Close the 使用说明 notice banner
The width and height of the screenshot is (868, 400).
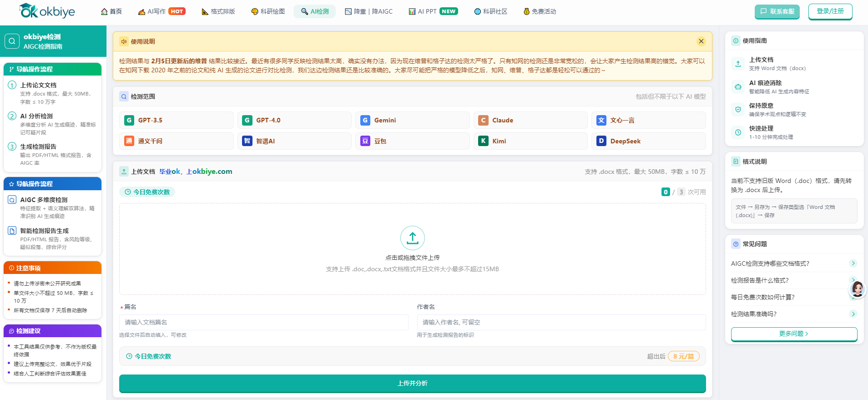701,41
